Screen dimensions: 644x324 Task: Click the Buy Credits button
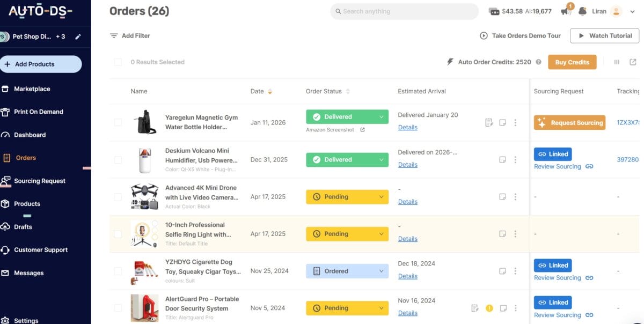click(x=572, y=62)
